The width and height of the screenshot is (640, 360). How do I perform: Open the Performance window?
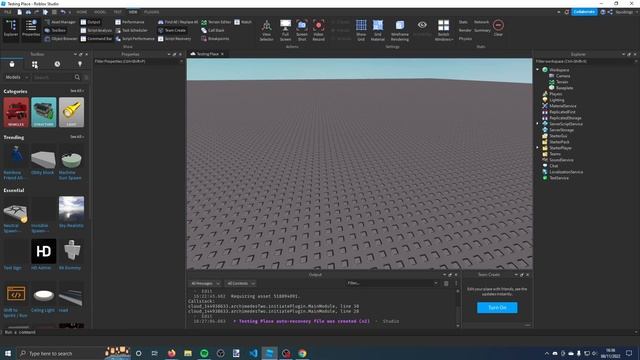tap(130, 22)
